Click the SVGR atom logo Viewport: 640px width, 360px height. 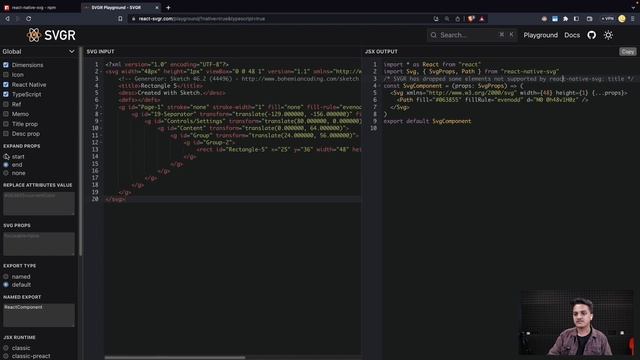tap(34, 35)
